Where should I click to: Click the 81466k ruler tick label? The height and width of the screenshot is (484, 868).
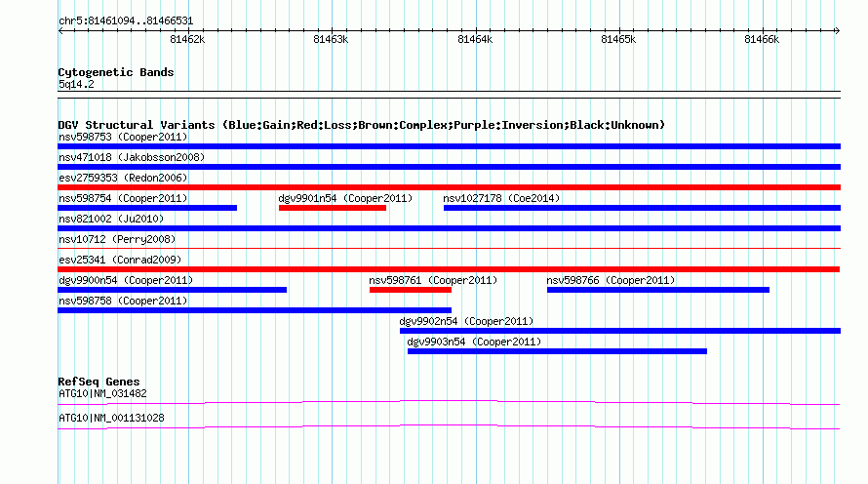click(x=762, y=39)
